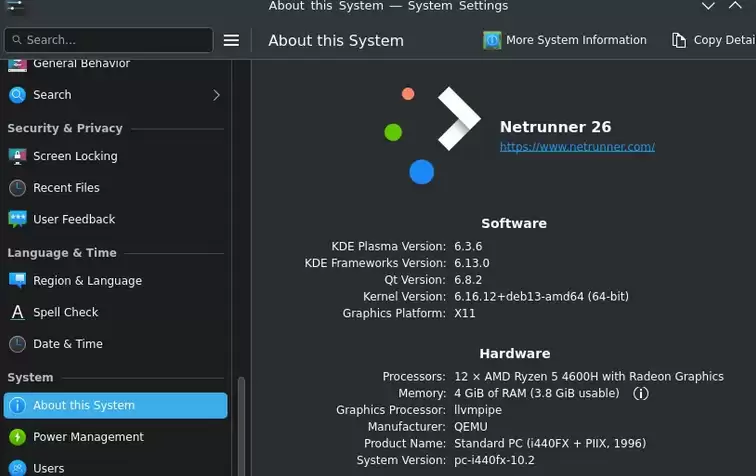Viewport: 756px width, 476px height.
Task: Click the window menu icon in title bar
Action: click(15, 6)
